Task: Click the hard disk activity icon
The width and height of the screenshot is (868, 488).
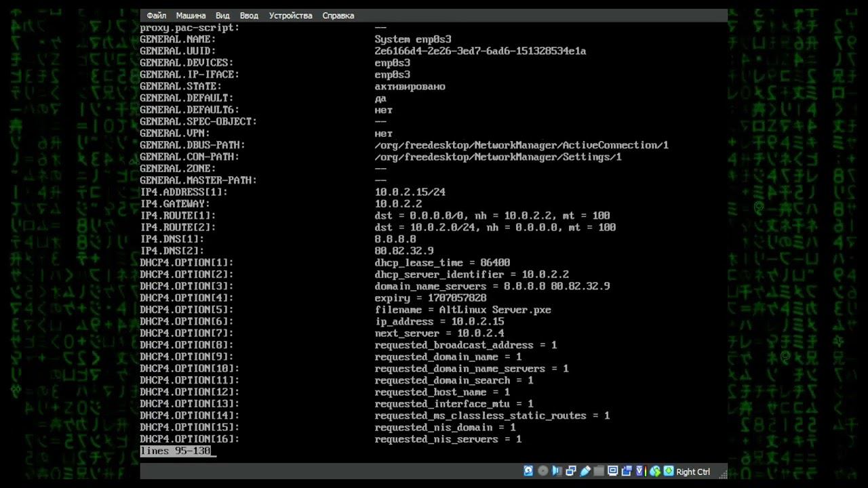Action: [529, 471]
